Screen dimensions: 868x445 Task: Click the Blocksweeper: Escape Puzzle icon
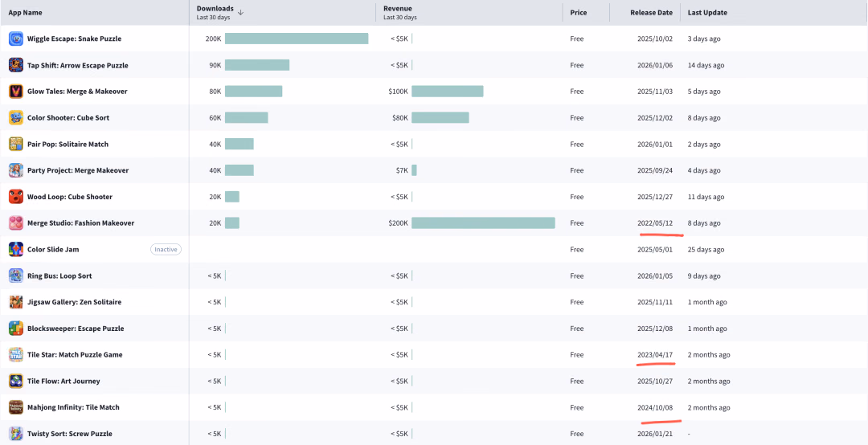[16, 329]
